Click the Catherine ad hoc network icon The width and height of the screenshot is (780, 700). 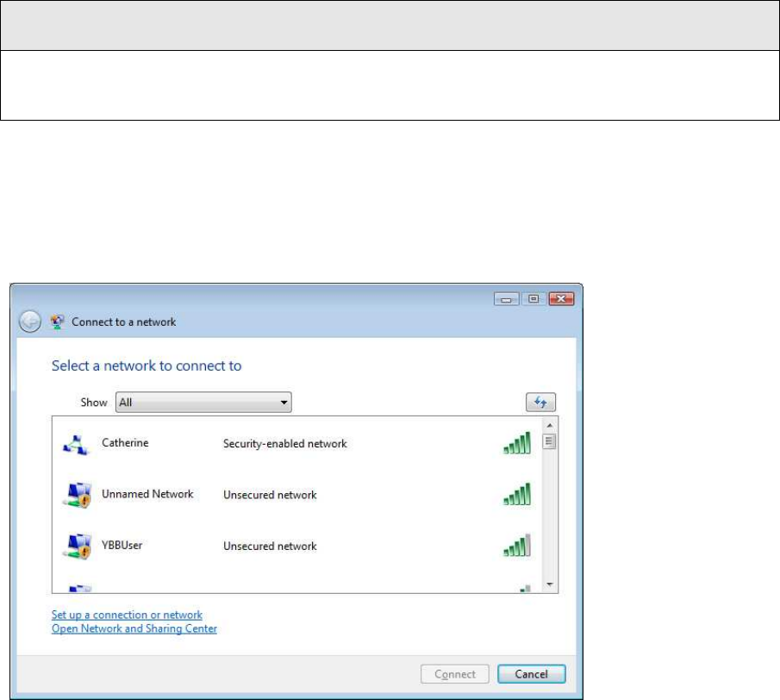pos(76,445)
